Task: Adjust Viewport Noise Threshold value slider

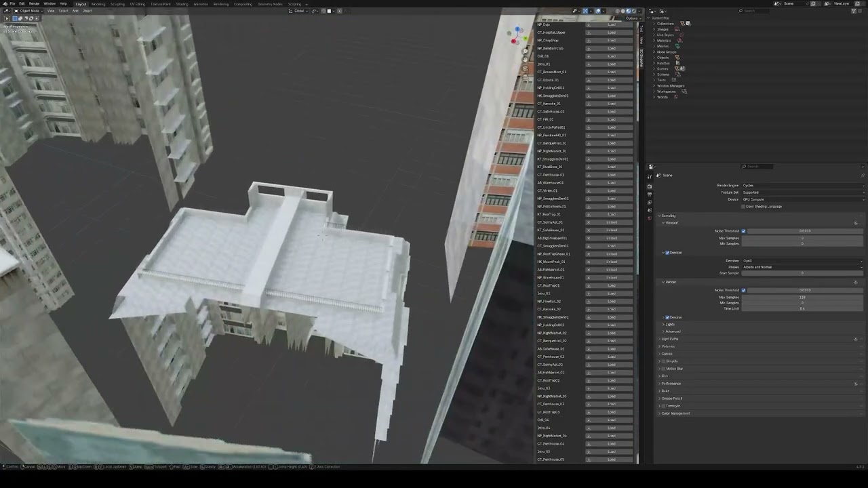Action: (805, 231)
